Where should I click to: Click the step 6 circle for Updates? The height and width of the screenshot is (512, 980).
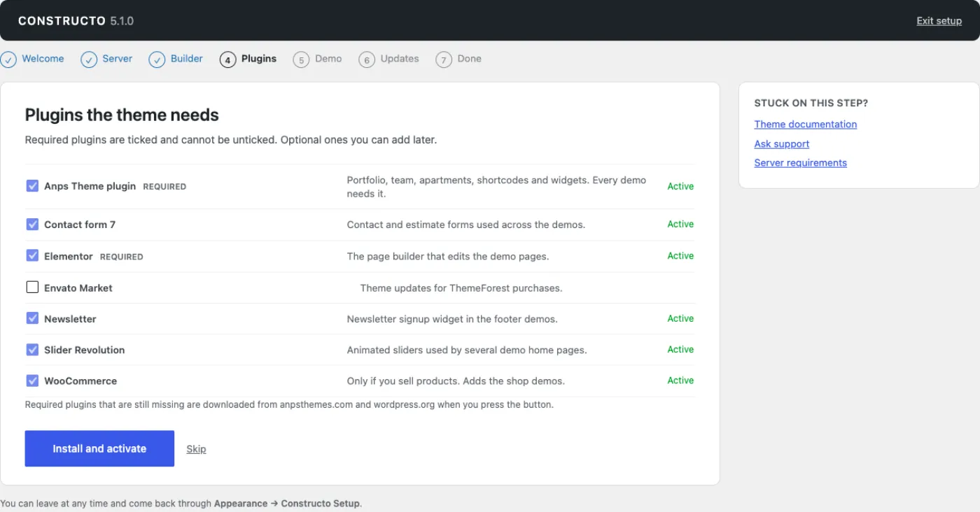coord(367,59)
